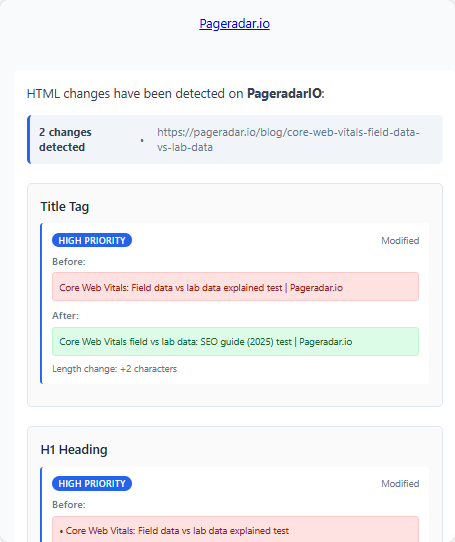The image size is (455, 542).
Task: Click the 'Before:' label in H1 Heading card
Action: (x=69, y=505)
